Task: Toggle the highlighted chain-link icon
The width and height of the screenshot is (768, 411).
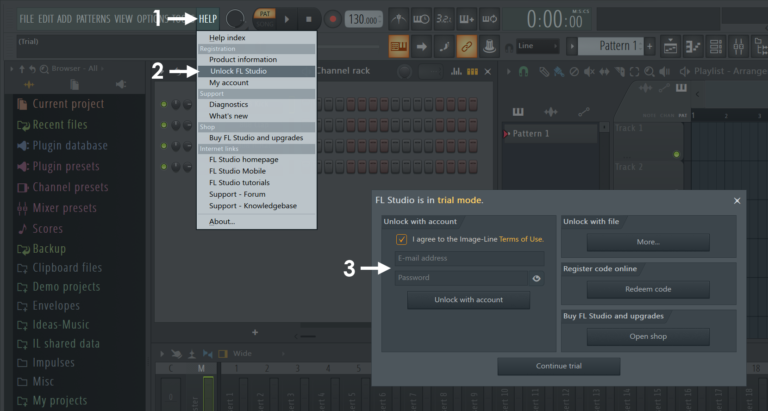Action: tap(466, 47)
